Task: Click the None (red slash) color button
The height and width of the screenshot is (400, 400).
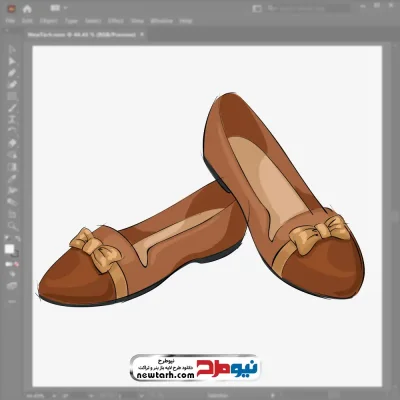Action: [x=16, y=264]
